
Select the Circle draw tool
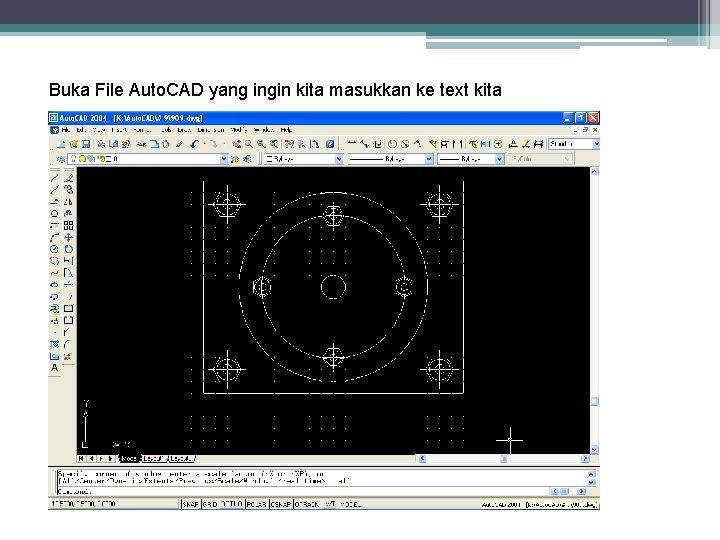click(55, 249)
